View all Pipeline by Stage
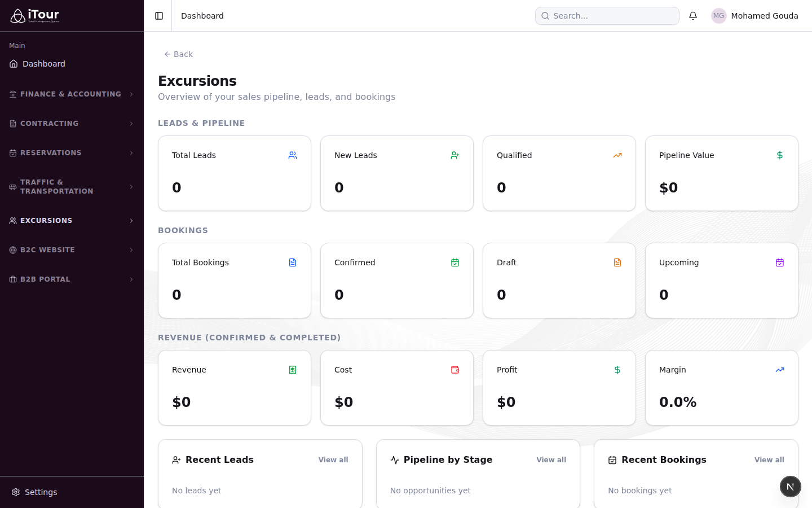812x508 pixels. [551, 460]
